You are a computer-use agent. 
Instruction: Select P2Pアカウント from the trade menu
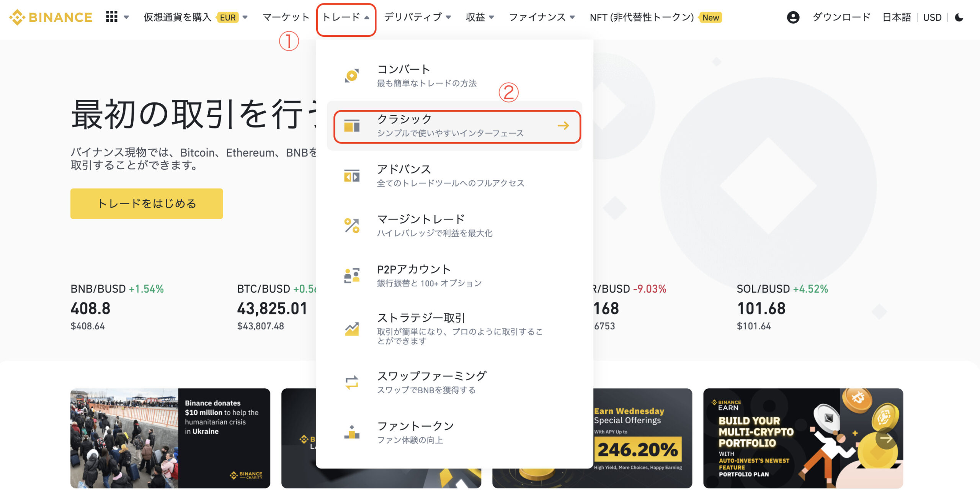pyautogui.click(x=454, y=275)
